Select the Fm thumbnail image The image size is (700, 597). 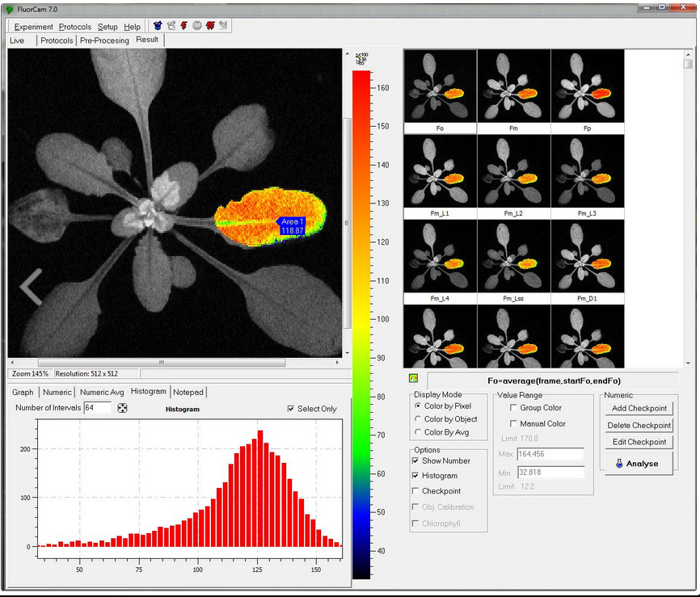pos(514,86)
